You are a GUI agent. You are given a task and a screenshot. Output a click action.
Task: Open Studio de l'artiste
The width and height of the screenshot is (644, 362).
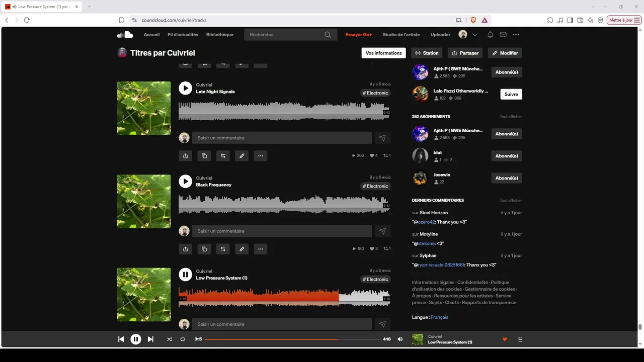pyautogui.click(x=401, y=35)
